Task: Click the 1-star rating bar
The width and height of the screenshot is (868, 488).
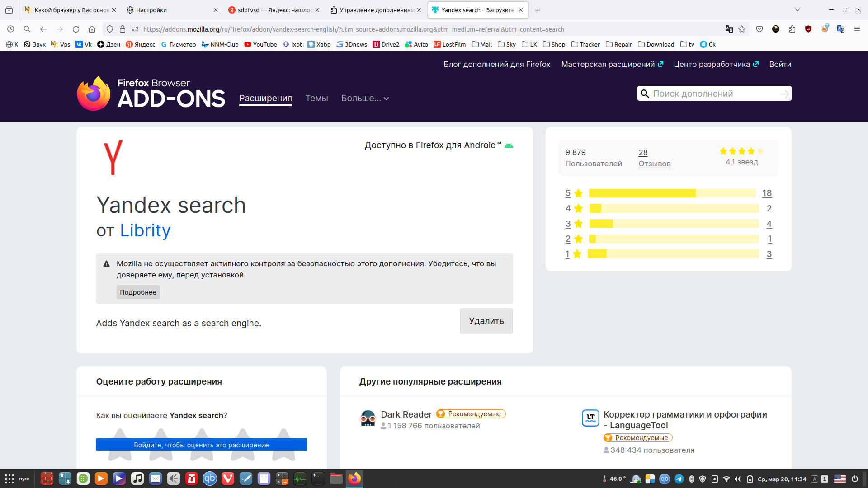Action: click(673, 254)
